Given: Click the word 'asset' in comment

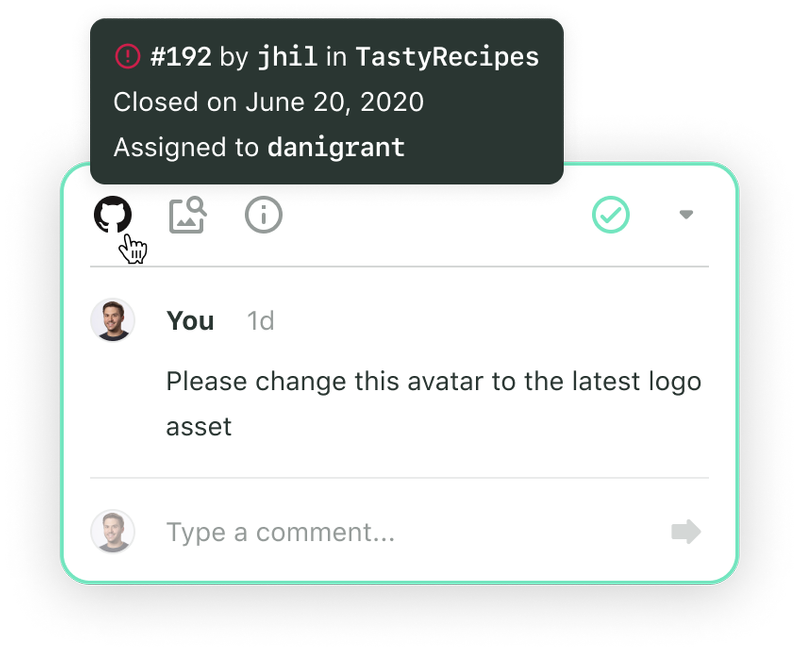Looking at the screenshot, I should 199,426.
